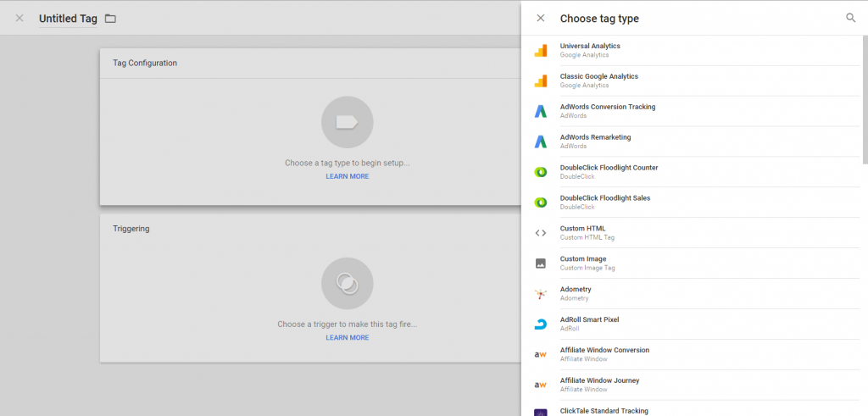
Task: Choose the AdWords Conversion Tracking icon
Action: click(x=540, y=111)
